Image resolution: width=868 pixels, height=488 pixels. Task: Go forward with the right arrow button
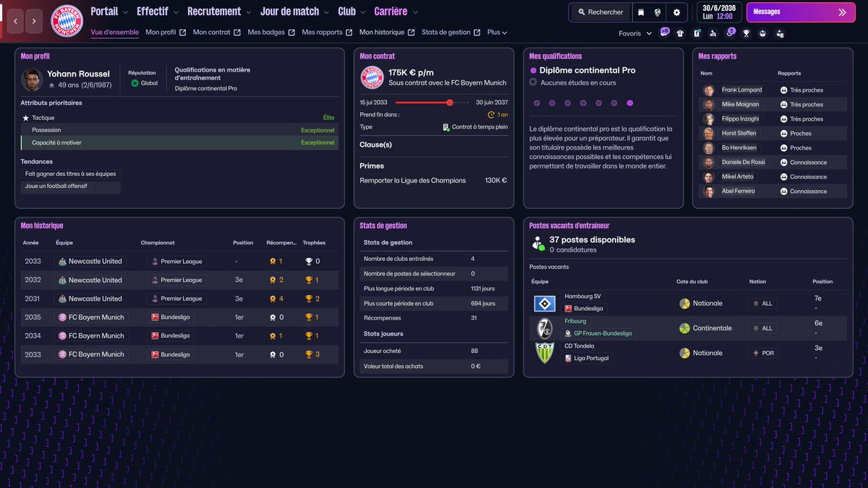coord(34,22)
